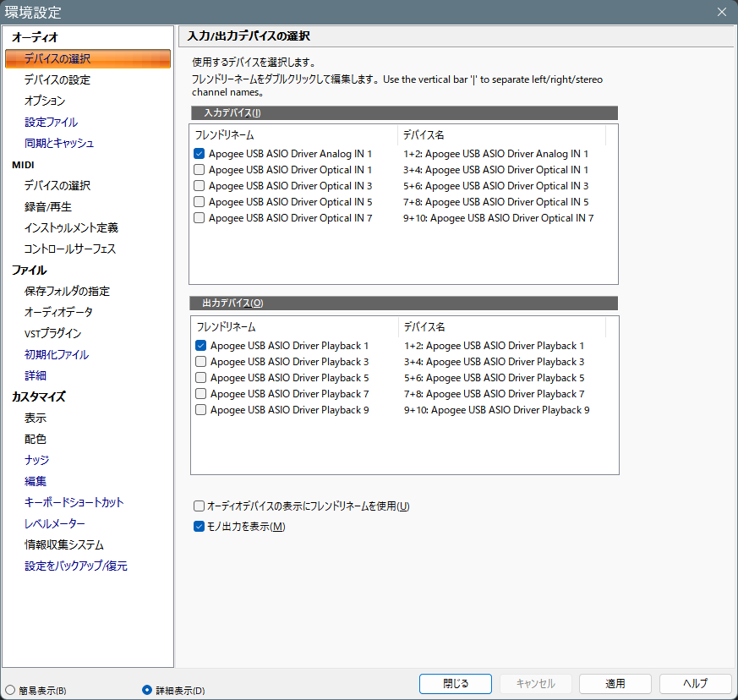Select device name 3+4: Apogee USB ASIO Driver Optical IN 1
This screenshot has height=700, width=738.
[x=495, y=169]
